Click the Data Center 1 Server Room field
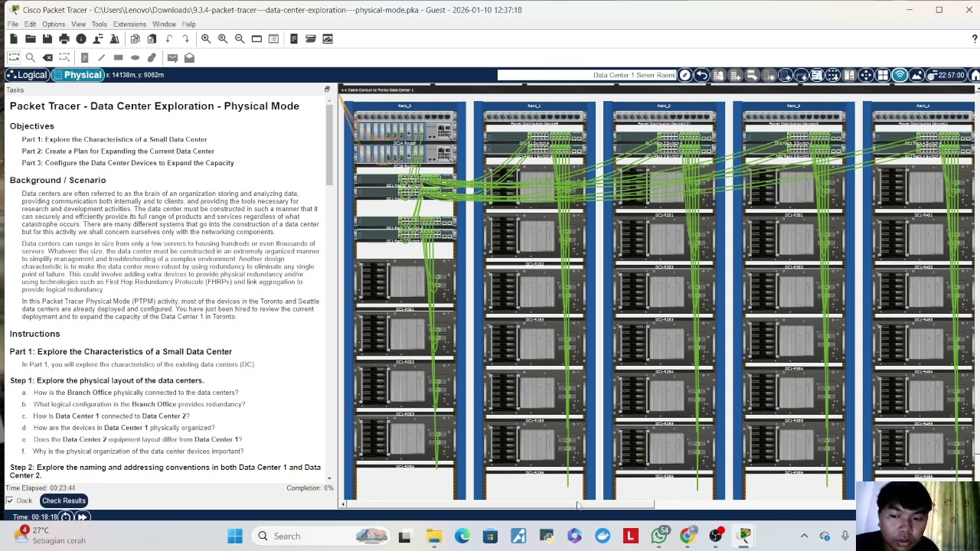980x551 pixels. pyautogui.click(x=587, y=75)
